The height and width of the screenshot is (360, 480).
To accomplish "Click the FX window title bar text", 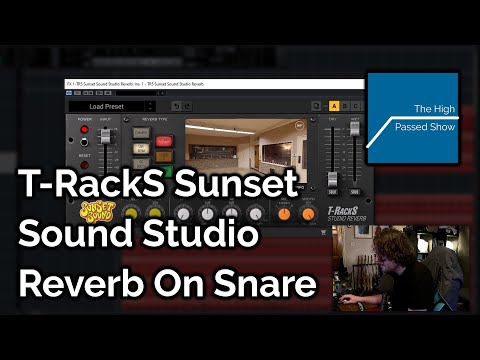I will coord(135,84).
